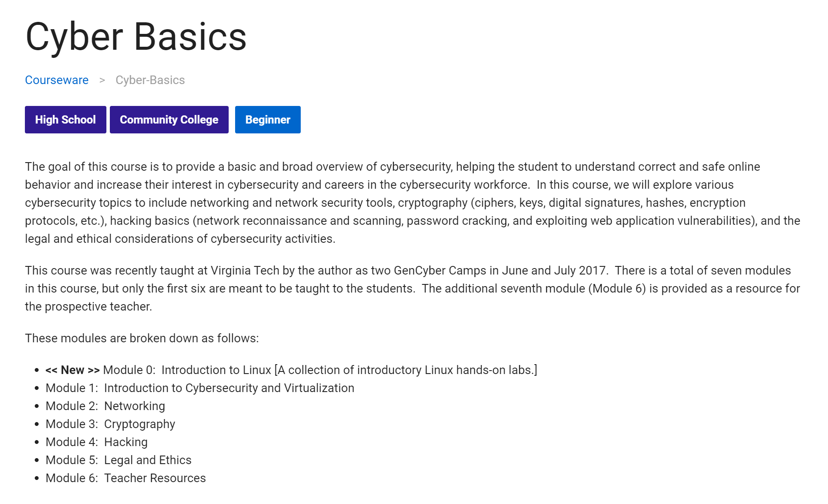Click Module 5: Legal and Ethics item

click(x=118, y=460)
